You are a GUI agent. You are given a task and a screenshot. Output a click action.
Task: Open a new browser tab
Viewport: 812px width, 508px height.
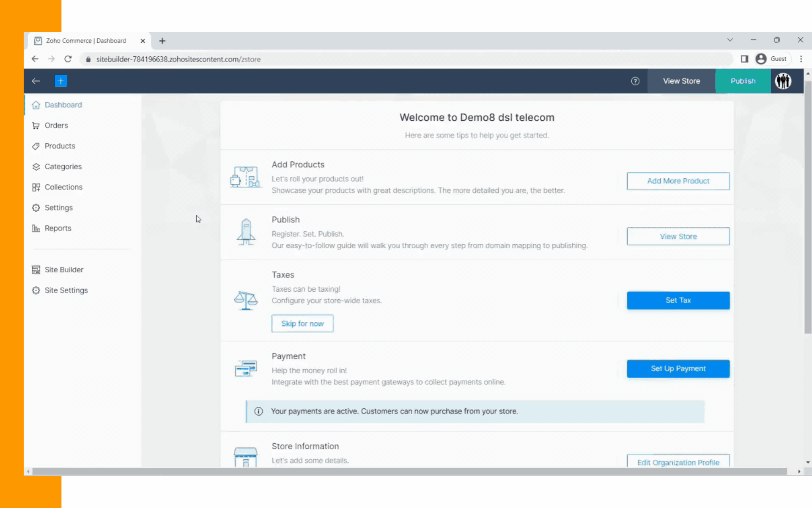click(162, 41)
